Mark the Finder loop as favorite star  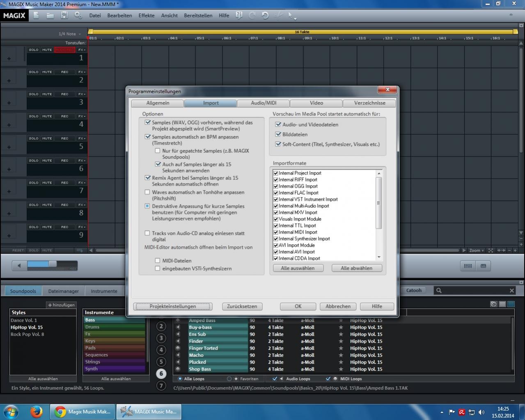coord(341,341)
